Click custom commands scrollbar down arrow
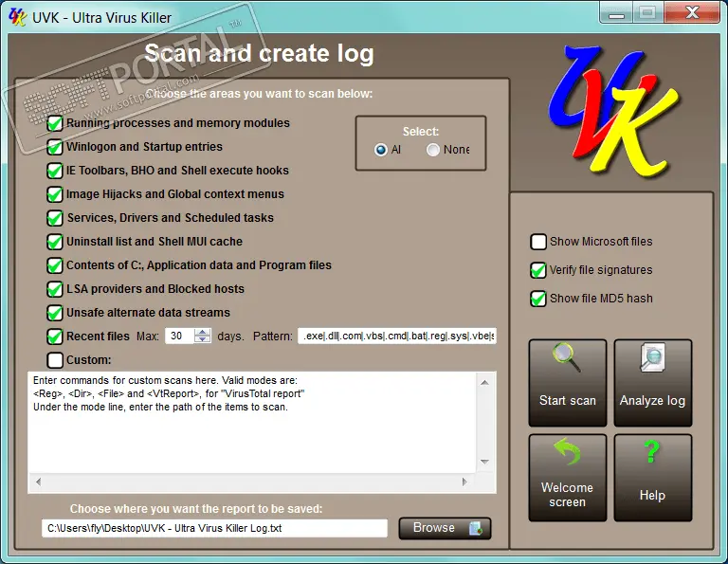The image size is (728, 564). pyautogui.click(x=484, y=462)
